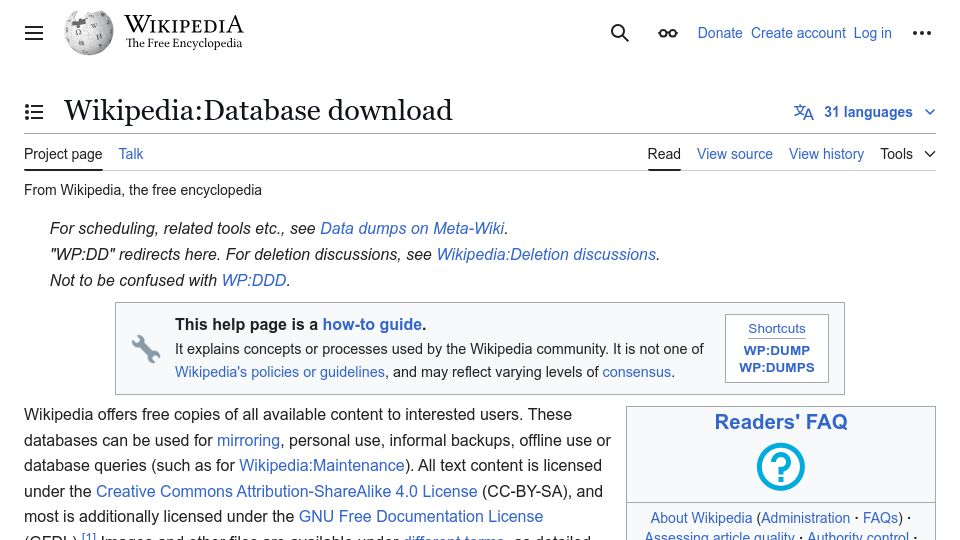Toggle the table of contents icon
960x540 pixels.
point(34,112)
